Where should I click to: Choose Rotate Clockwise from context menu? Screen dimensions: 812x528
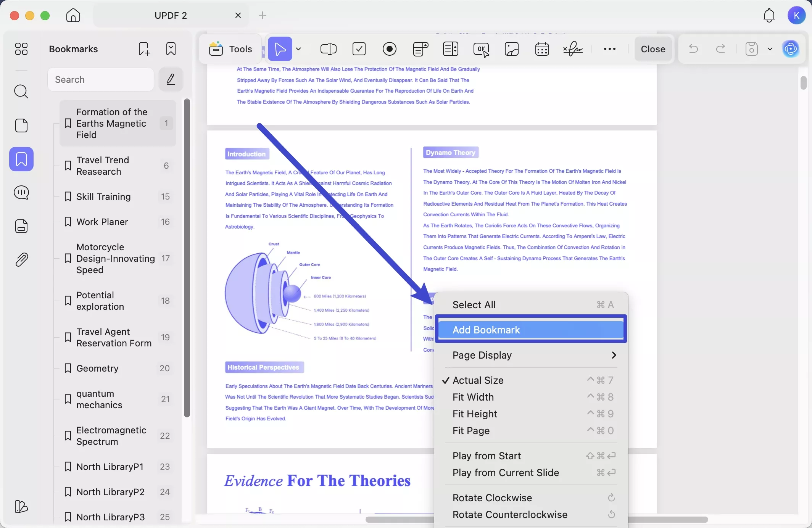coord(492,498)
